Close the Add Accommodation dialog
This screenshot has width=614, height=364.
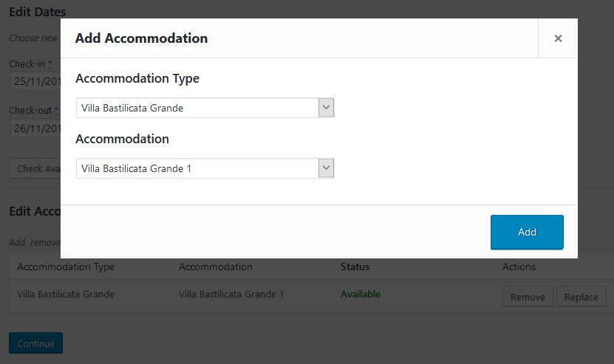(x=558, y=38)
